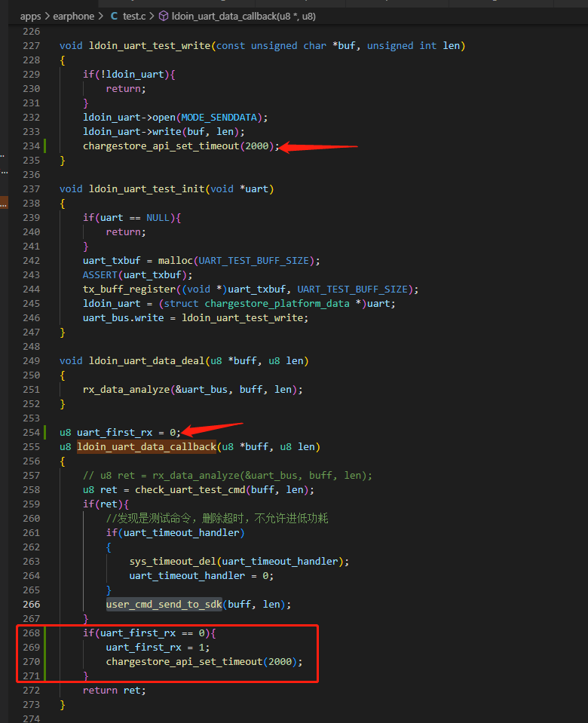Click the Chinese comment on line 260
This screenshot has width=588, height=723.
click(x=217, y=518)
